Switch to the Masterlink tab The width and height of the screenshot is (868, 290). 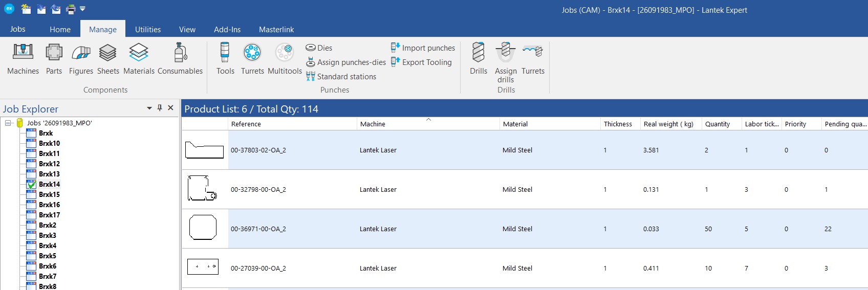click(x=276, y=29)
